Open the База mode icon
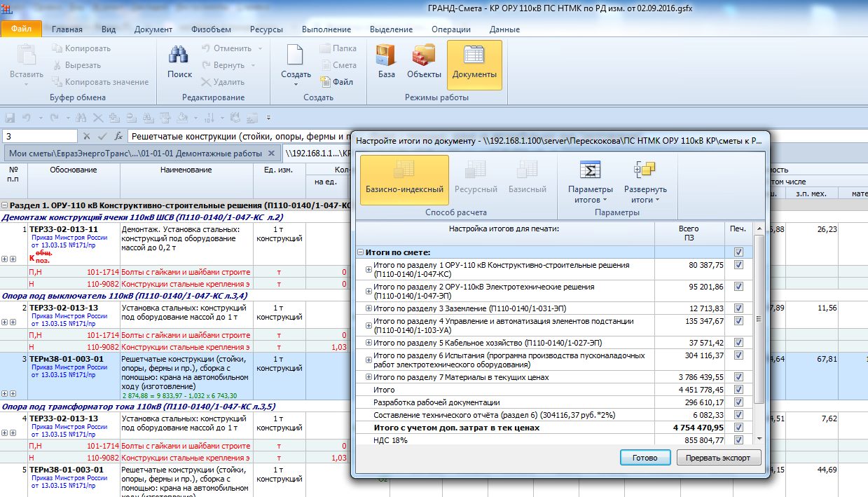Image resolution: width=868 pixels, height=497 pixels. tap(386, 57)
